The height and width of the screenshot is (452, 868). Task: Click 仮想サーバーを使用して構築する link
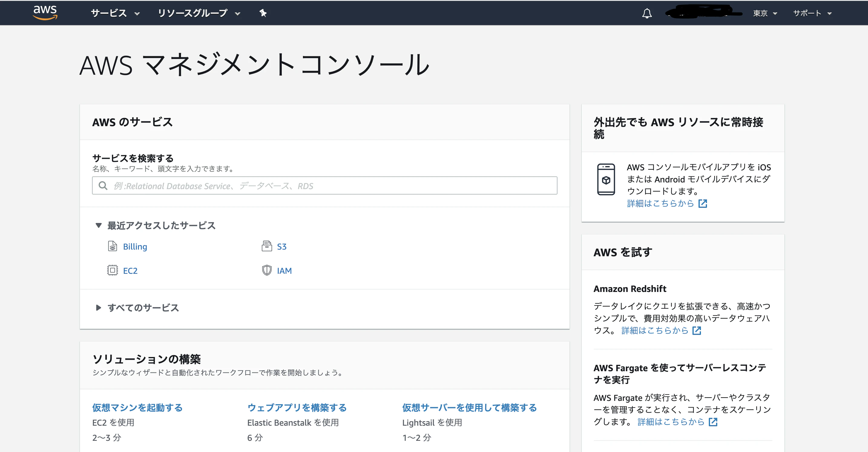point(469,408)
